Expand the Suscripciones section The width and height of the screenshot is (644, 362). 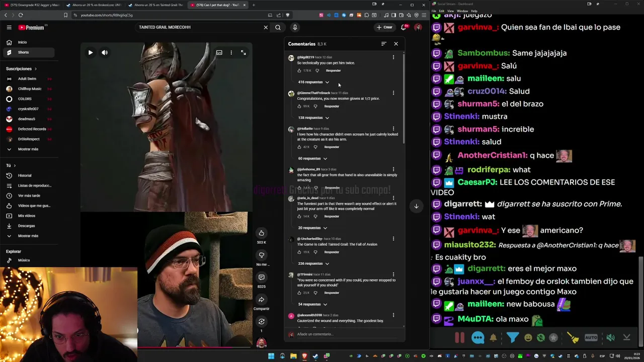click(21, 68)
